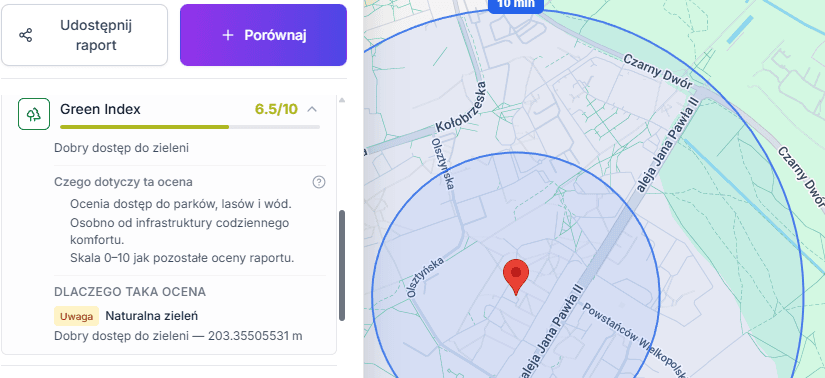This screenshot has height=378, width=825.
Task: Click Czego dotyczy ta ocena heading
Action: (x=123, y=182)
